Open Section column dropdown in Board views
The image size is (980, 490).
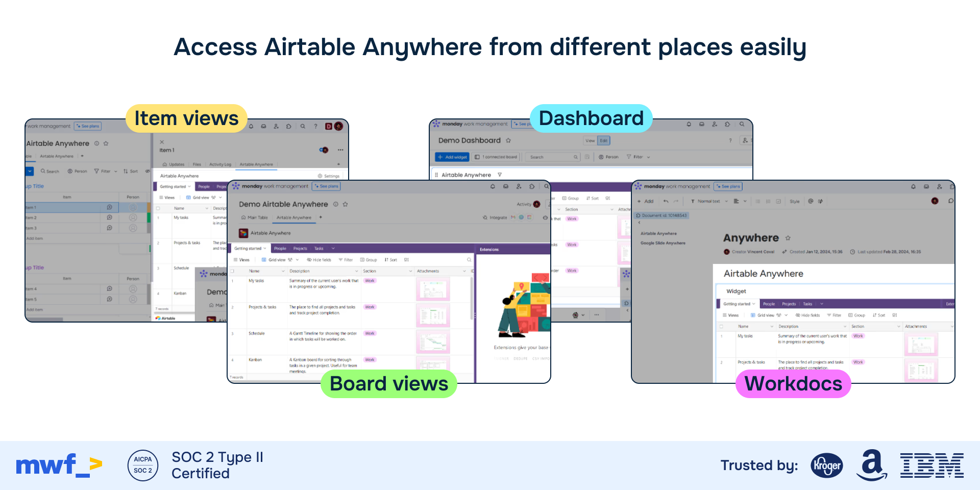(410, 271)
